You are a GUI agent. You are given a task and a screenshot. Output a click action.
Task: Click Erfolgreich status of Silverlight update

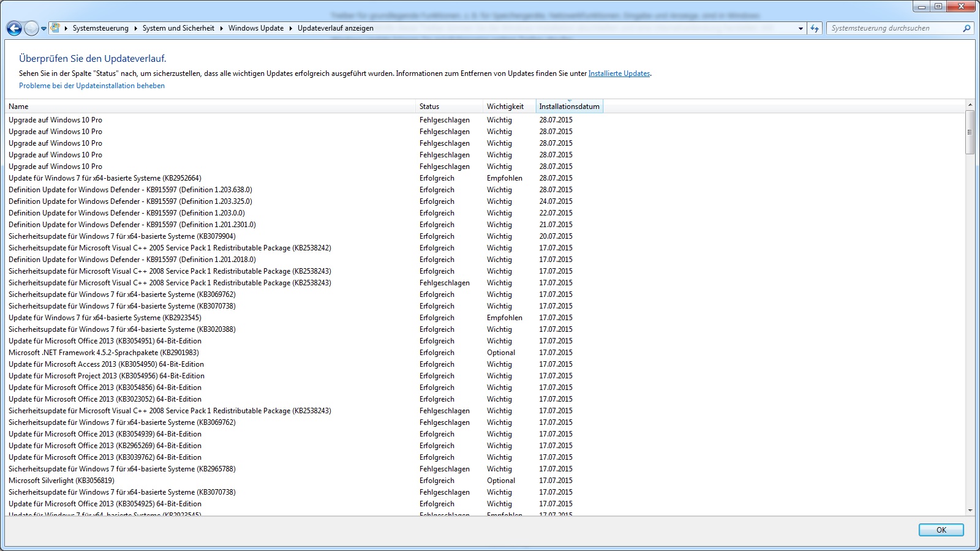tap(437, 481)
